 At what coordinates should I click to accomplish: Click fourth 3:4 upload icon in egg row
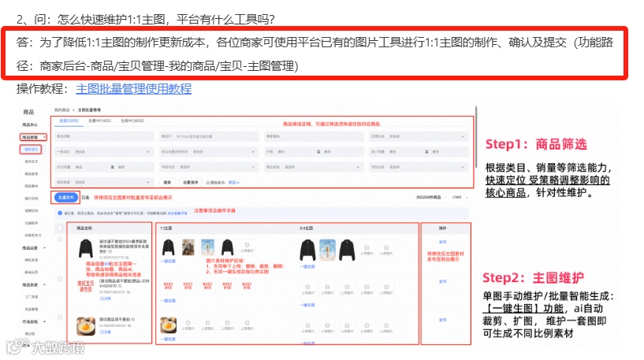pos(367,327)
